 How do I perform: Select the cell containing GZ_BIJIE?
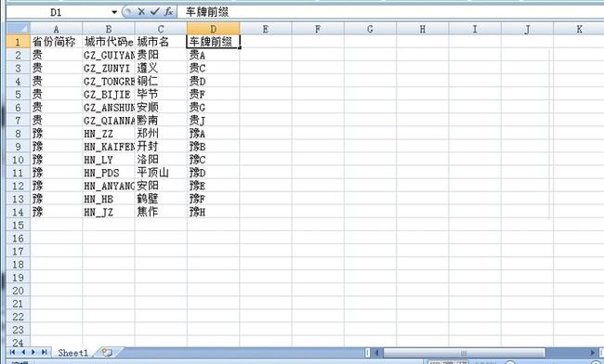coord(109,95)
